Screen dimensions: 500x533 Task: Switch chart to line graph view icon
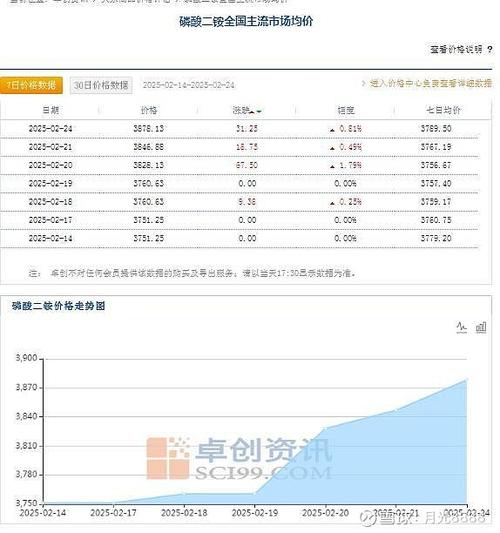pyautogui.click(x=461, y=328)
